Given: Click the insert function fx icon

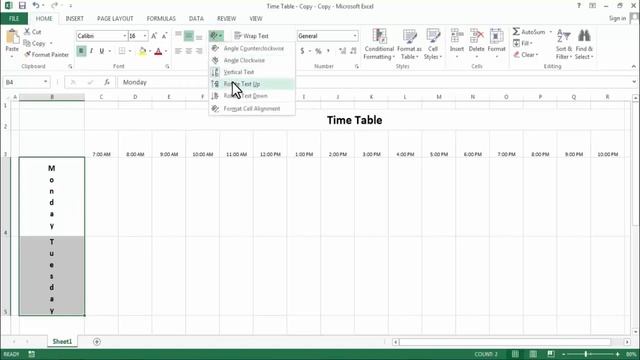Looking at the screenshot, I should click(107, 82).
